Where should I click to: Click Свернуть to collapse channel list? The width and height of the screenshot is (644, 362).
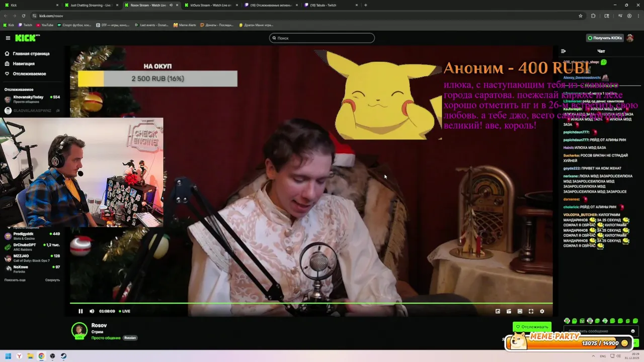(52, 280)
